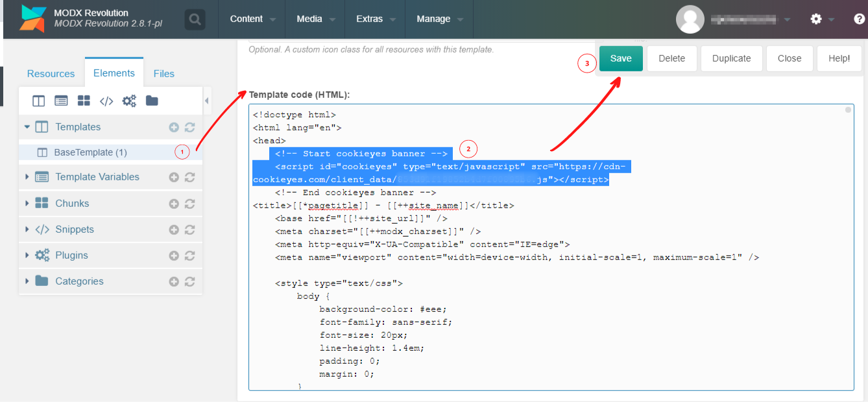868x402 pixels.
Task: Click the "Template code (HTML):" label
Action: (299, 95)
